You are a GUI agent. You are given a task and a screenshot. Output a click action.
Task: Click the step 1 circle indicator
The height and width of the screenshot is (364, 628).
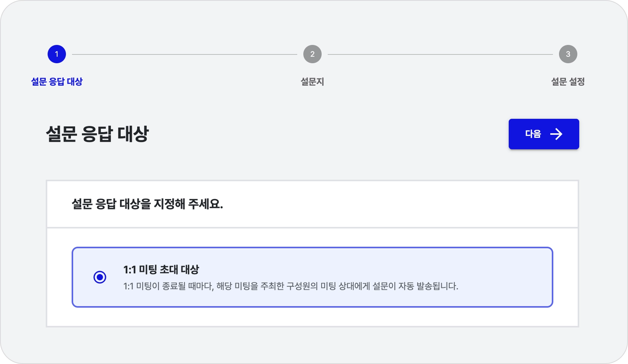57,54
